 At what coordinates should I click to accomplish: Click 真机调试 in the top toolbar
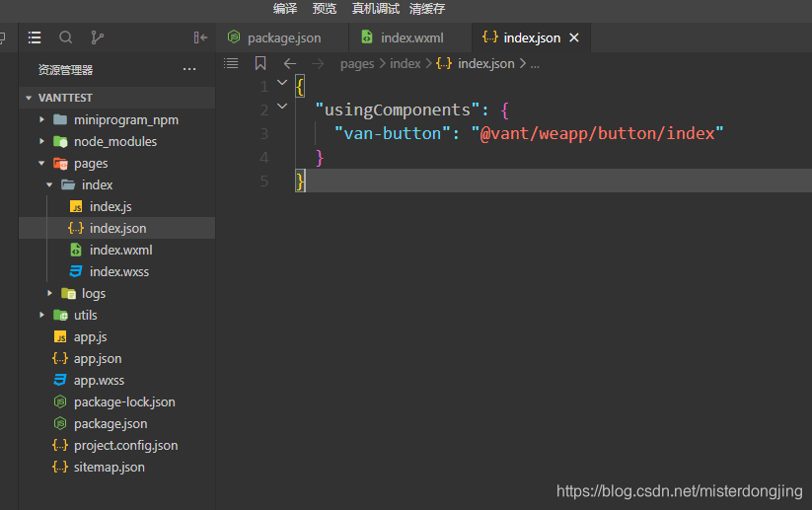(376, 8)
